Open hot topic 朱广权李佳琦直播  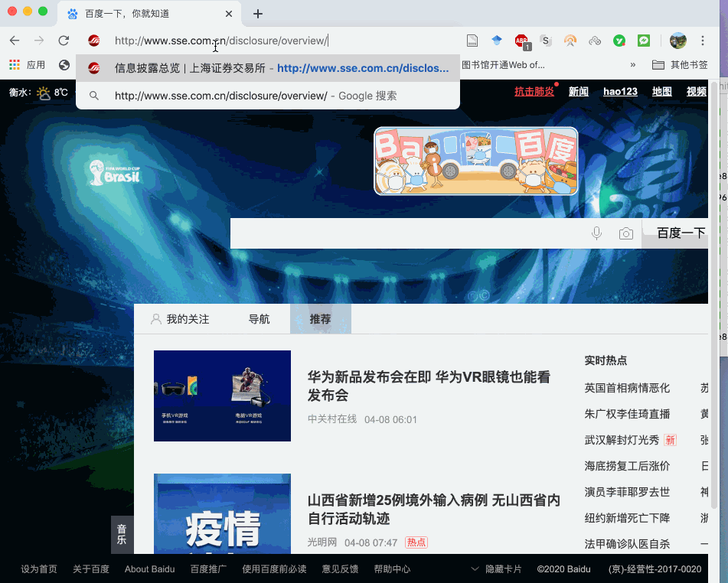pos(627,414)
